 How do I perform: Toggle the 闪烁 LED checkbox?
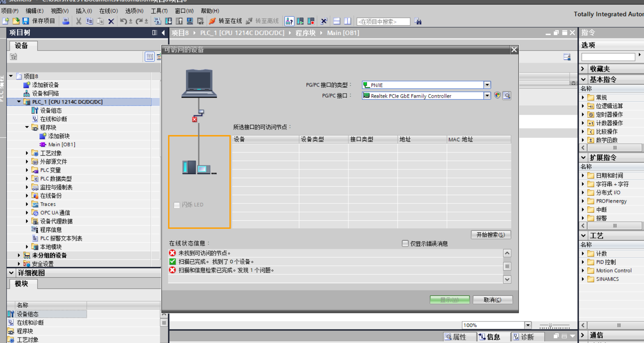pos(177,205)
